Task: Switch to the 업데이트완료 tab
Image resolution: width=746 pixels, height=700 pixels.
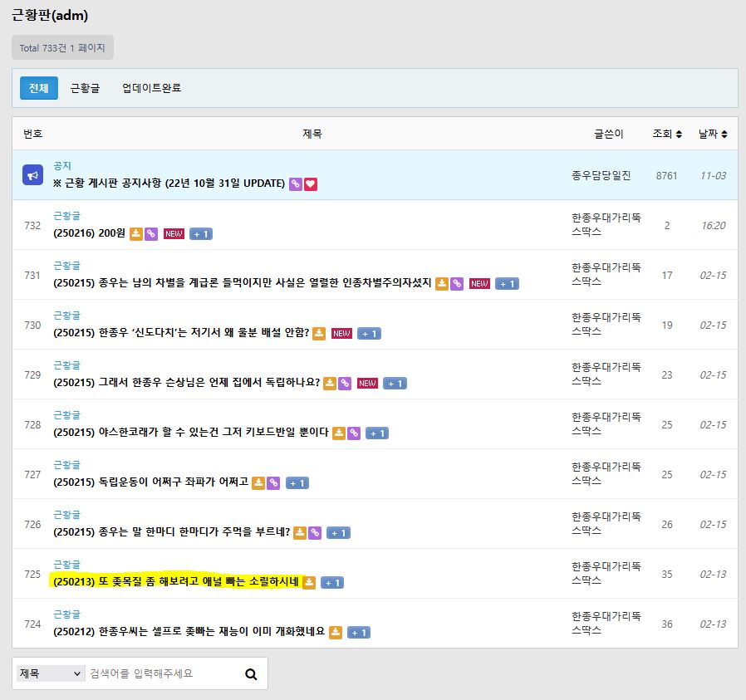Action: (151, 88)
